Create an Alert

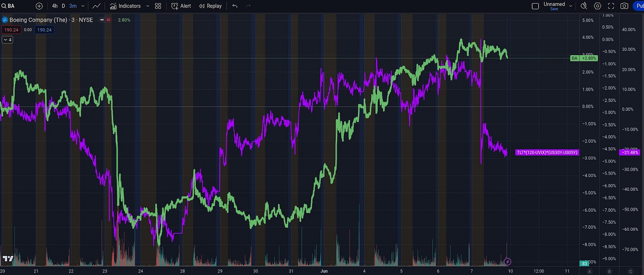[x=181, y=6]
